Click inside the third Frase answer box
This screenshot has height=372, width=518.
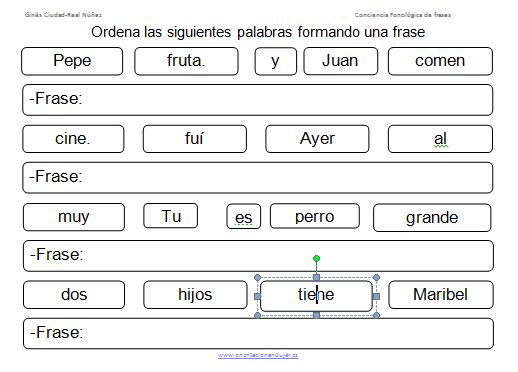pos(258,256)
